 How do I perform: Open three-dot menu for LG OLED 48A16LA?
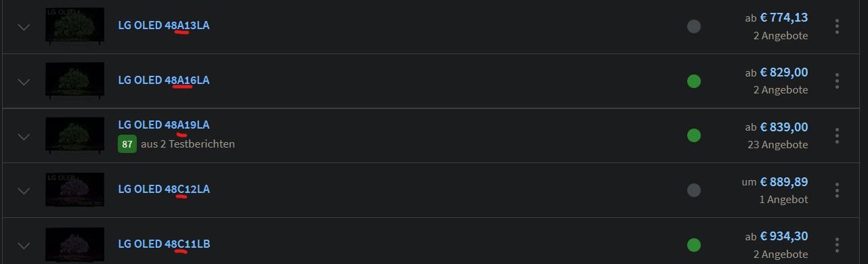point(838,81)
